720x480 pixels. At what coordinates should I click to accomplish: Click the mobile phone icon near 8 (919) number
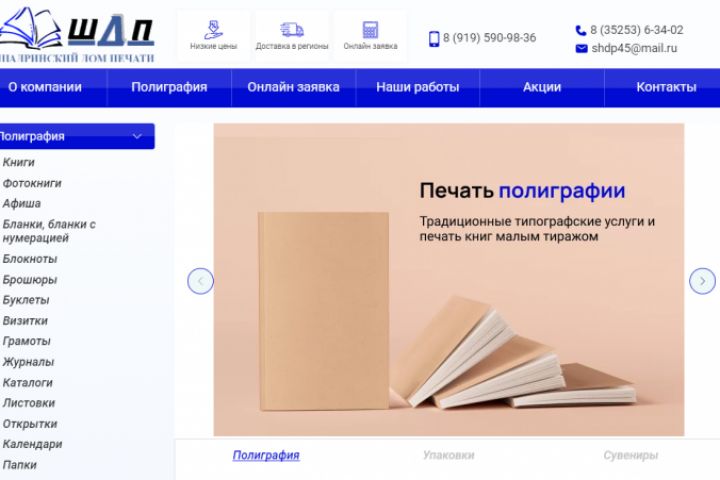(434, 39)
